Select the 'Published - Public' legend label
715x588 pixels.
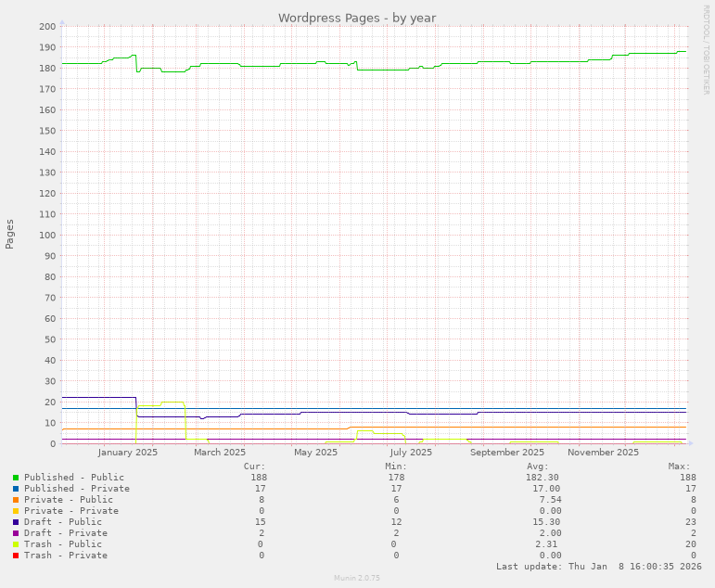tap(74, 477)
